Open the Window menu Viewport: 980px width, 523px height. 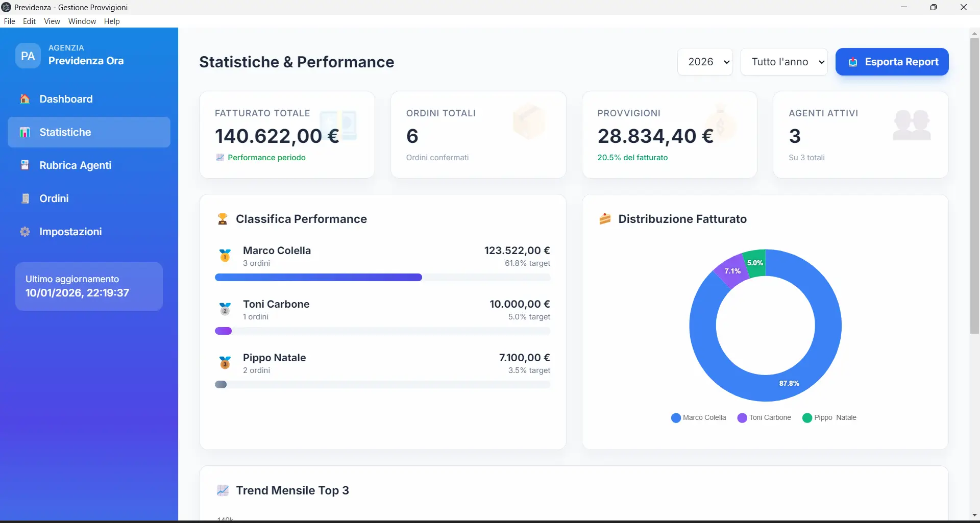[x=82, y=21]
